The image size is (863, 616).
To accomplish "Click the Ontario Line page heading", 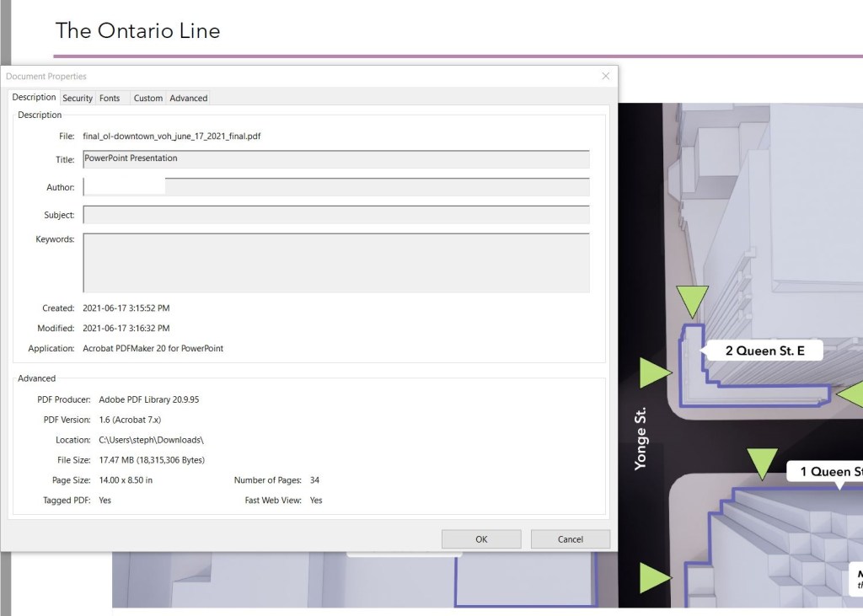I will coord(137,31).
